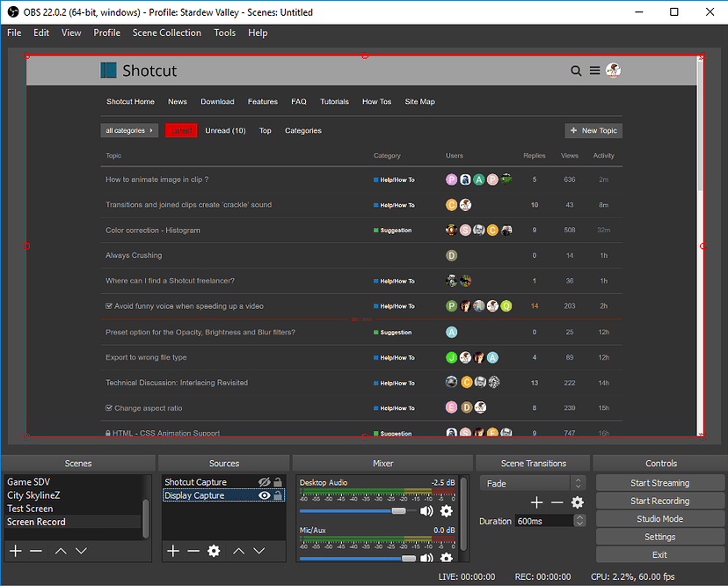728x586 pixels.
Task: Open the Fade transition dropdown
Action: 533,483
